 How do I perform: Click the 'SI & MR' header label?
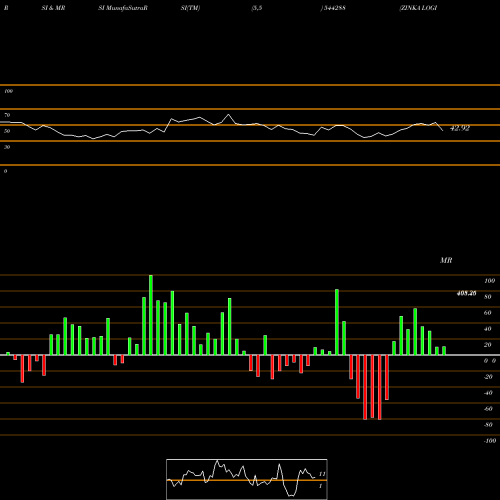tap(53, 8)
